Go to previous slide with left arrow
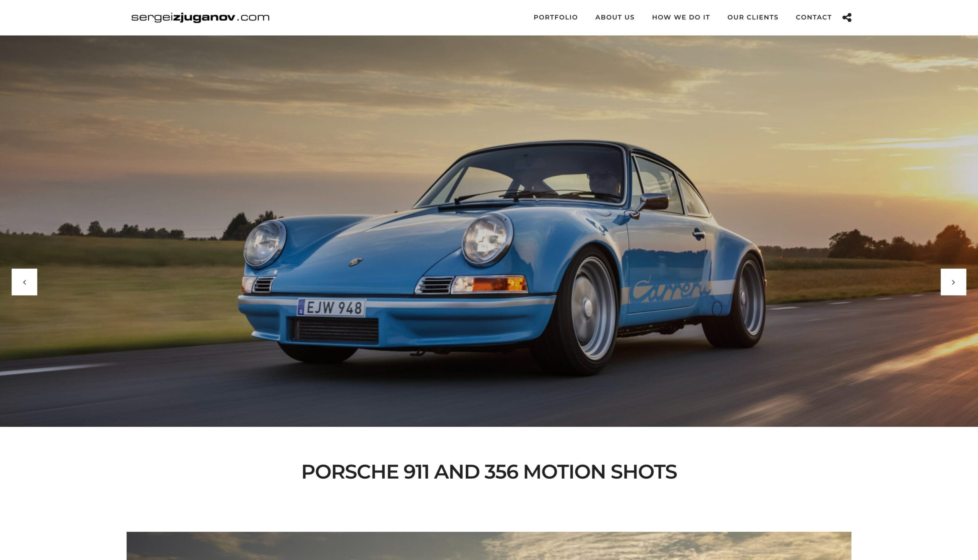978x560 pixels. (24, 282)
